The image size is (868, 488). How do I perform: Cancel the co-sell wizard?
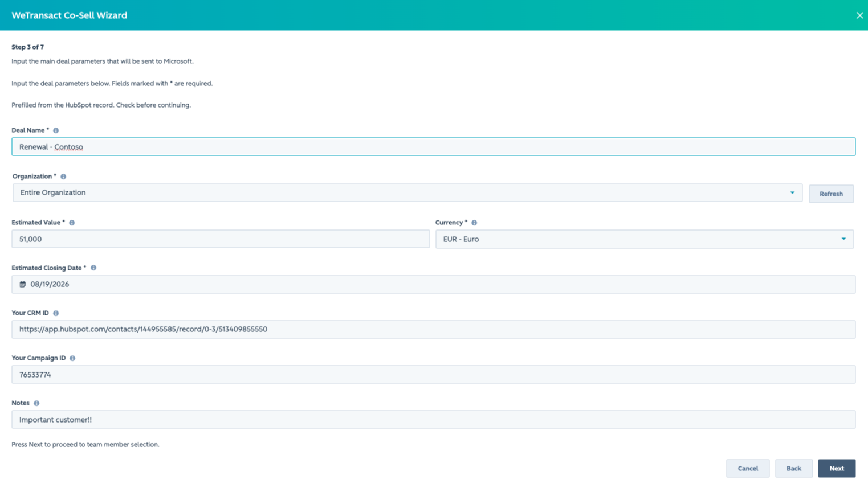coord(748,468)
